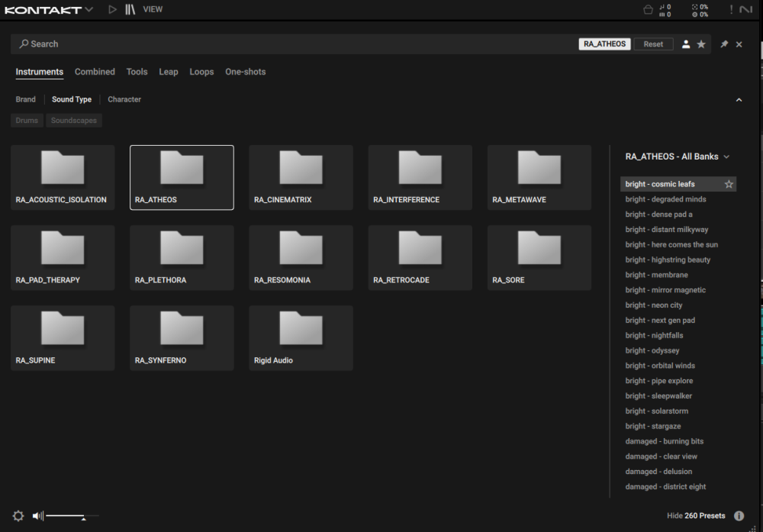The height and width of the screenshot is (532, 763).
Task: Open the RA_METAWAVE folder
Action: point(539,178)
